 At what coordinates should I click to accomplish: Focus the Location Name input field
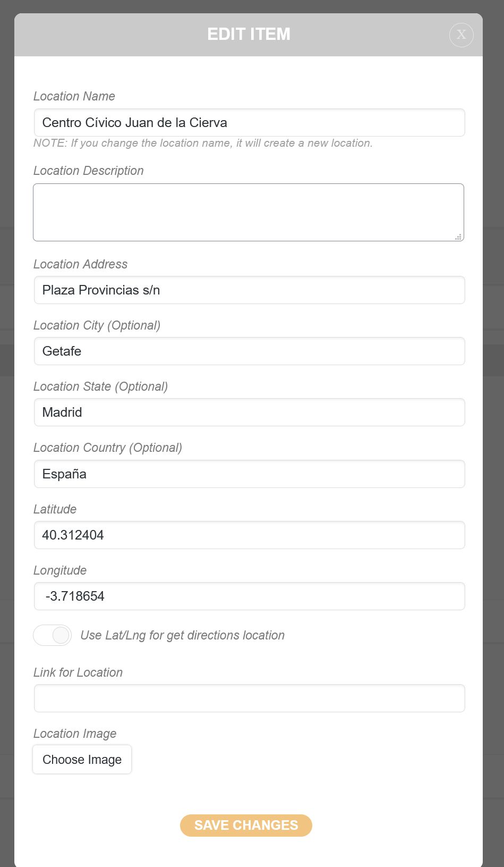pyautogui.click(x=249, y=123)
